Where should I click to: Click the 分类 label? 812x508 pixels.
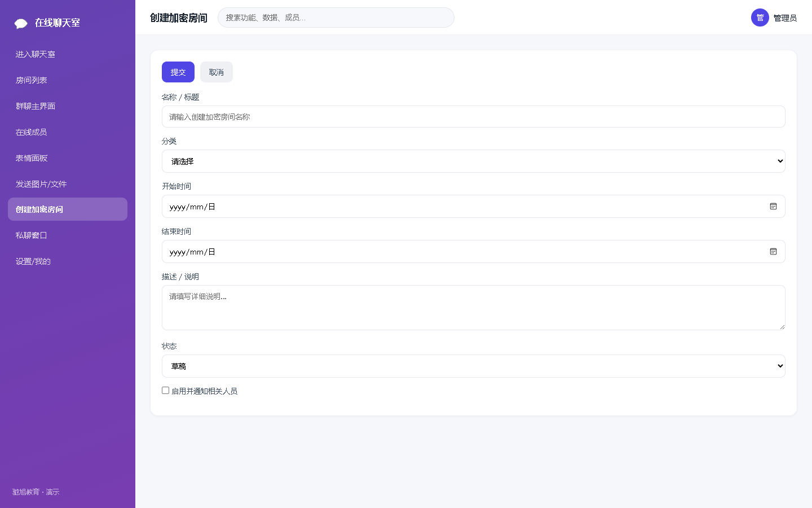coord(169,141)
